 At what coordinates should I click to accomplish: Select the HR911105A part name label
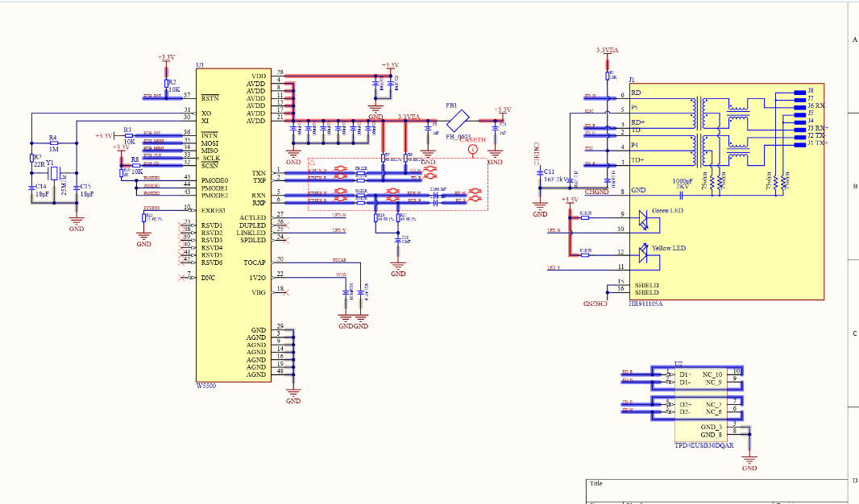pos(645,304)
